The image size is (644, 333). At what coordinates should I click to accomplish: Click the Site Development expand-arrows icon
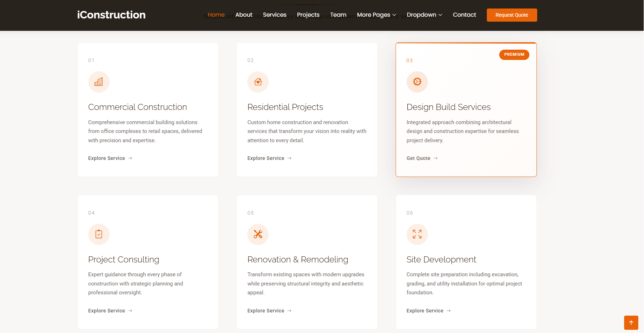417,234
